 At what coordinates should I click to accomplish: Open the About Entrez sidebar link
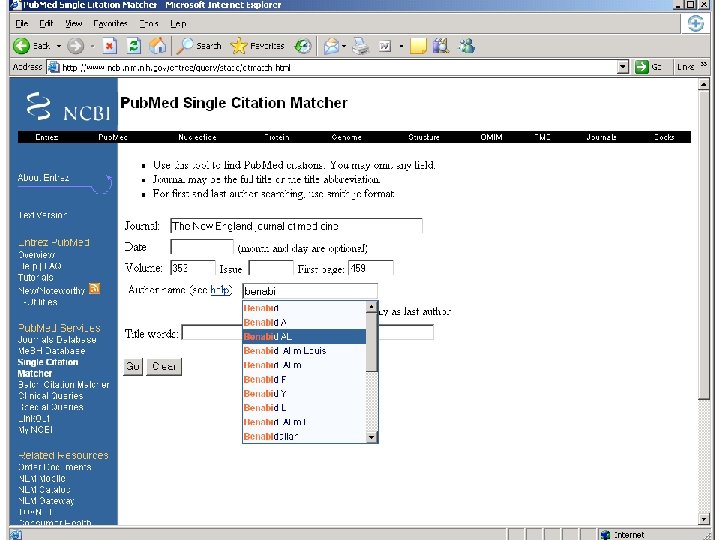point(44,178)
